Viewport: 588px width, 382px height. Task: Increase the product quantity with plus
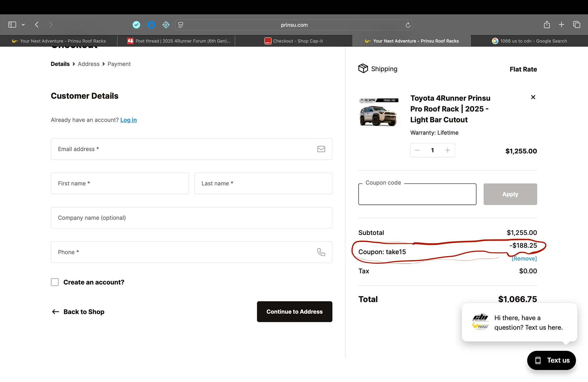tap(447, 150)
